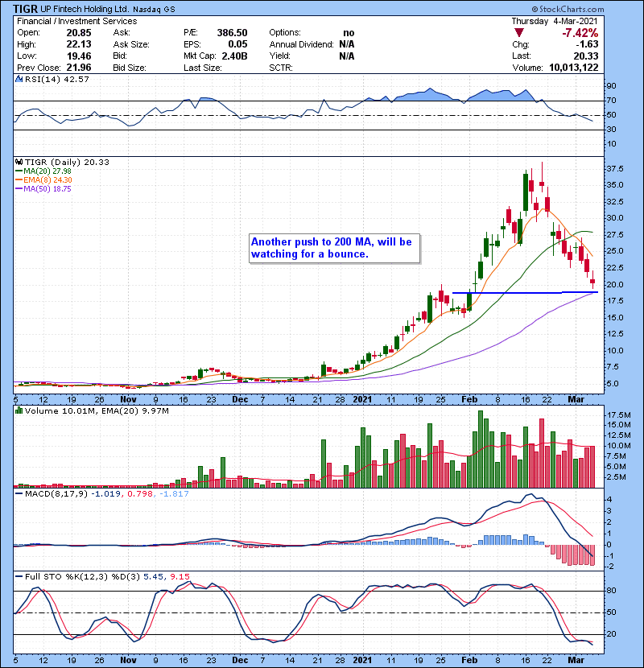Click the Open value 20.85

79,33
